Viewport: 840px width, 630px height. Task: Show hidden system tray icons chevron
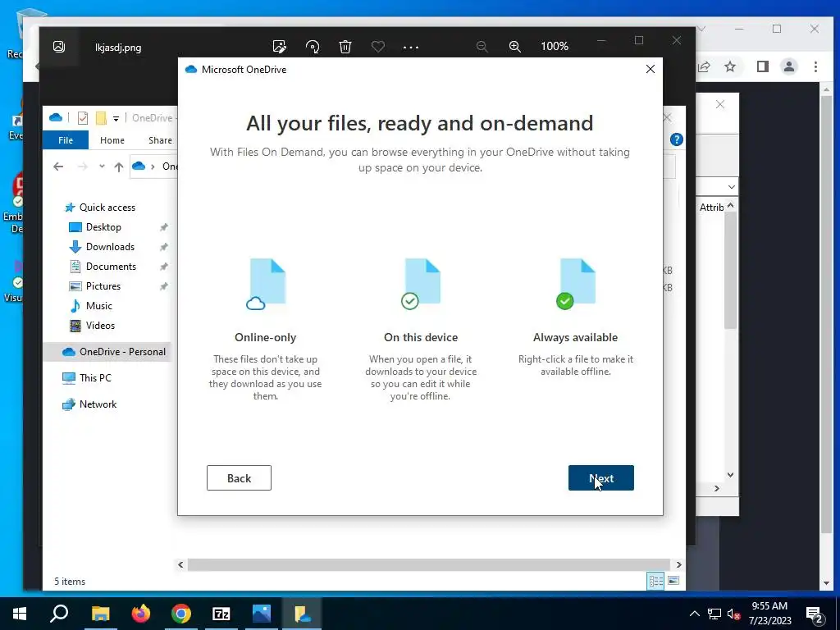(694, 614)
